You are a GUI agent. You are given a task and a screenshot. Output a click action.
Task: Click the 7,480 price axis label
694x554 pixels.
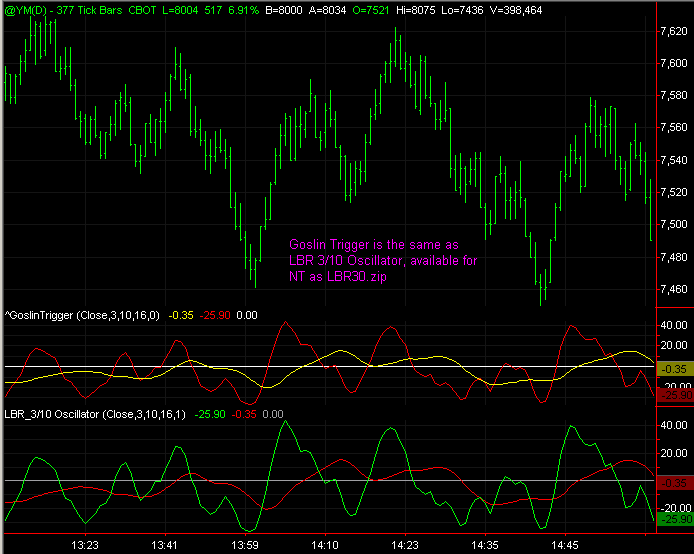tap(674, 257)
